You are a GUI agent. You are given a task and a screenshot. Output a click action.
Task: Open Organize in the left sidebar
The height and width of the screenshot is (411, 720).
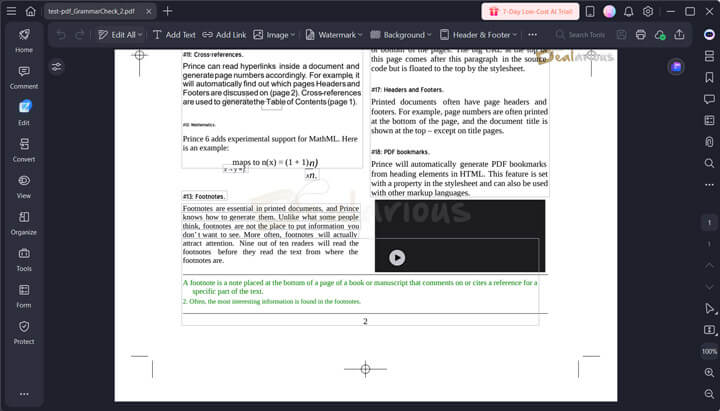(x=24, y=223)
